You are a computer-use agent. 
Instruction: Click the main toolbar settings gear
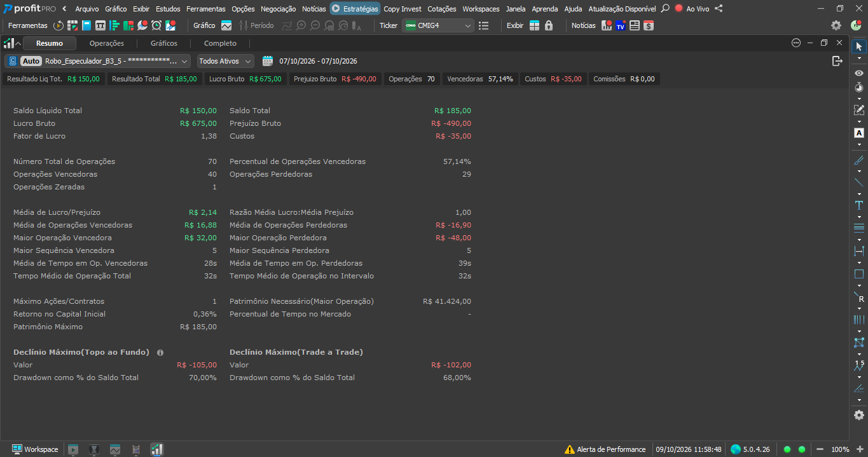(x=836, y=25)
